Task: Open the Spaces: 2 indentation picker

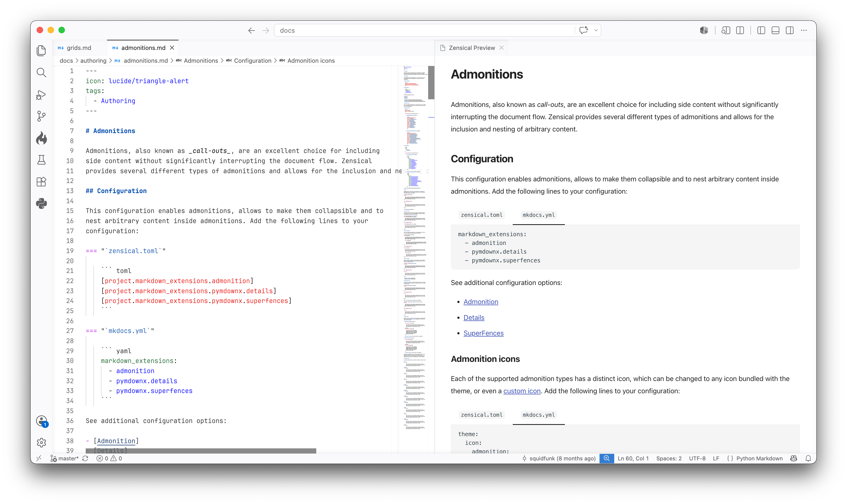Action: click(669, 458)
